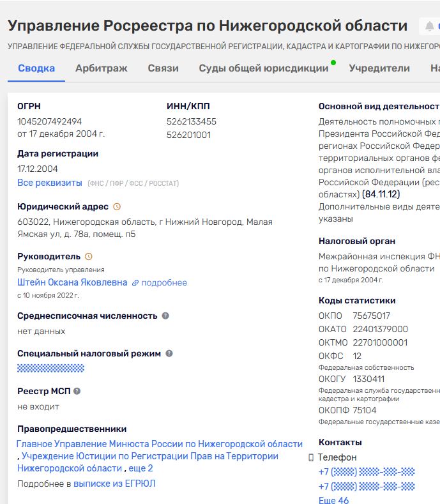Click the OKTMO code 22701000001
The width and height of the screenshot is (440, 504).
click(x=380, y=342)
